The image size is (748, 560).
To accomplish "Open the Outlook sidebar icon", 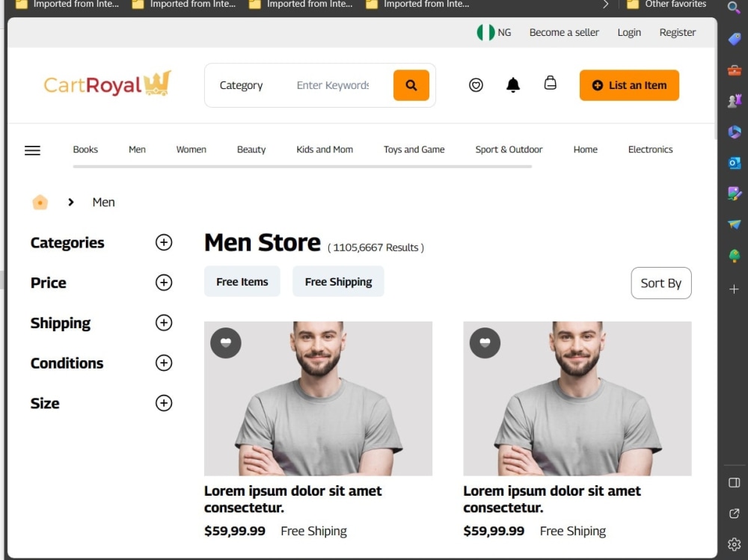I will [735, 163].
